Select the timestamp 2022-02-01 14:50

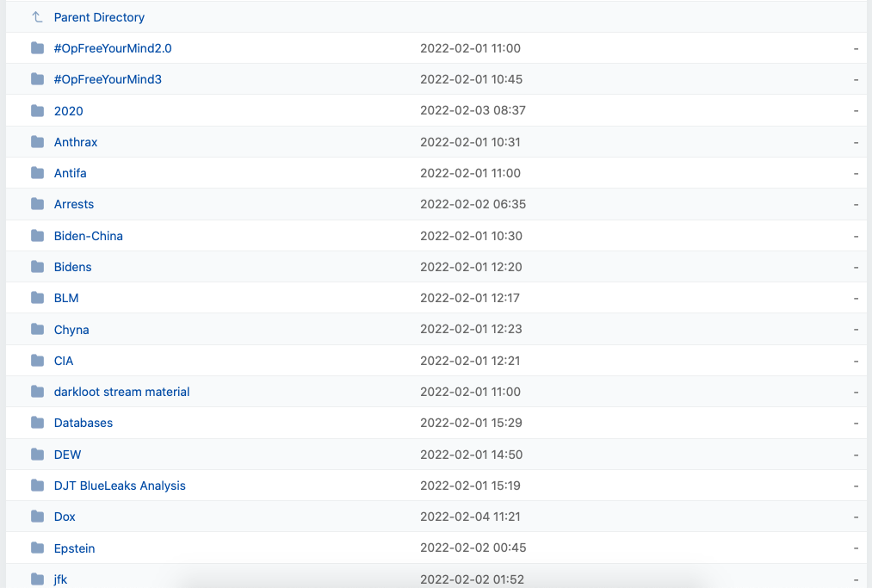(x=471, y=455)
